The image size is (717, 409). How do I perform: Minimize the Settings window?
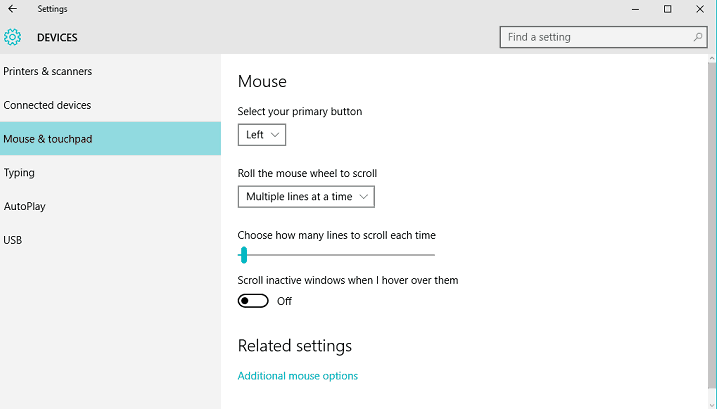point(635,9)
